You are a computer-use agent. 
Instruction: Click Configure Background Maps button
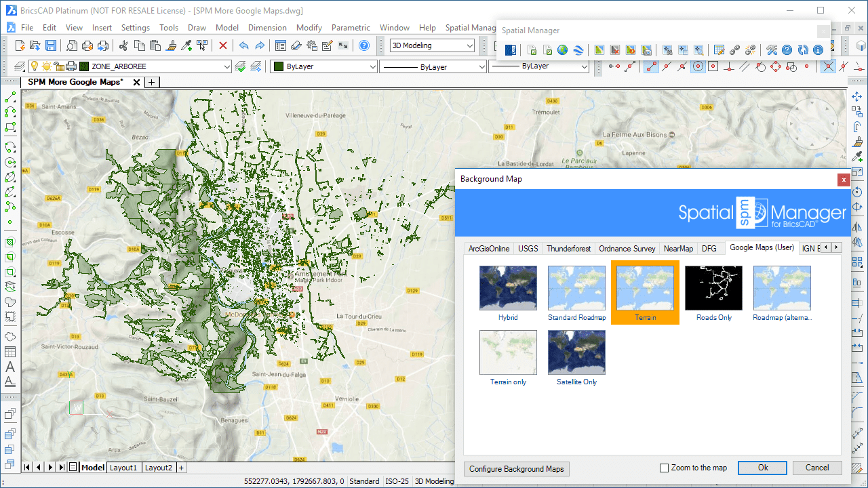click(x=517, y=468)
